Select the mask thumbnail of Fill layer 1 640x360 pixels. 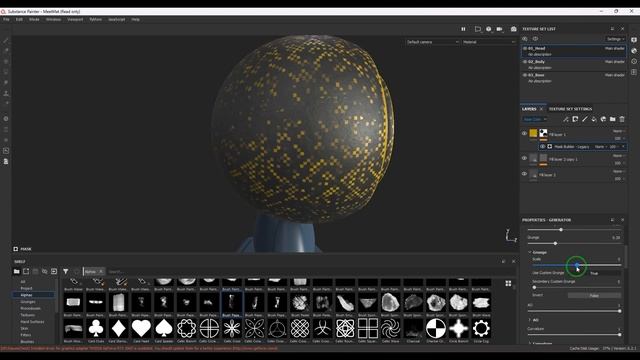click(543, 133)
